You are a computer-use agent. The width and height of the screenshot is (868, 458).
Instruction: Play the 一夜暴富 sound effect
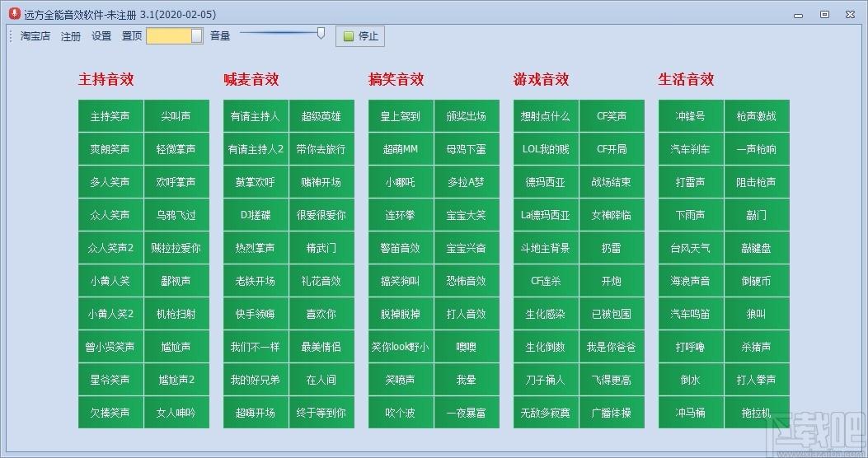click(467, 412)
